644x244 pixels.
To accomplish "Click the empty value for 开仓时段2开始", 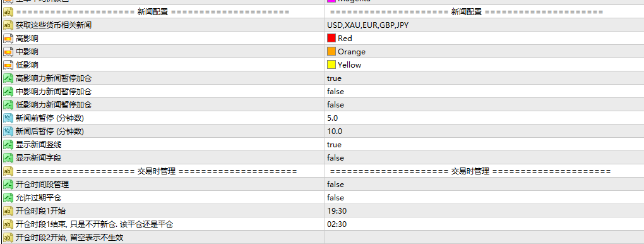I will click(484, 238).
